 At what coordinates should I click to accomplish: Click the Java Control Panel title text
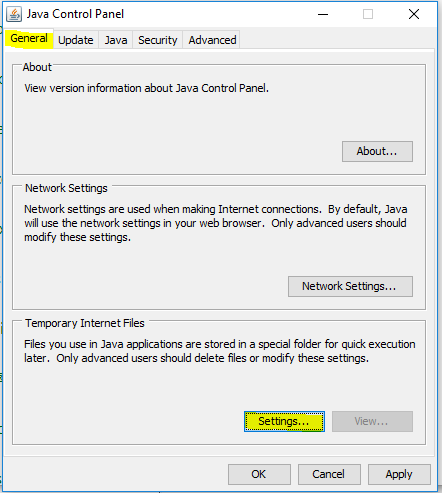tap(75, 14)
